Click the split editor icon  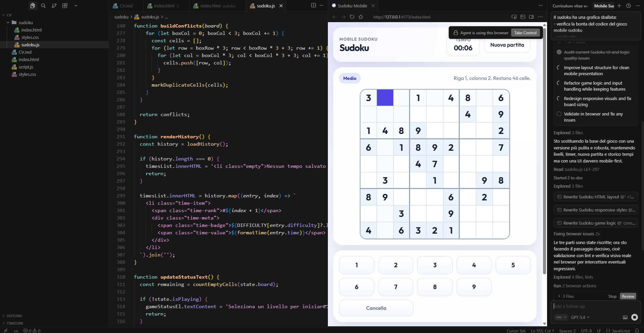[313, 5]
